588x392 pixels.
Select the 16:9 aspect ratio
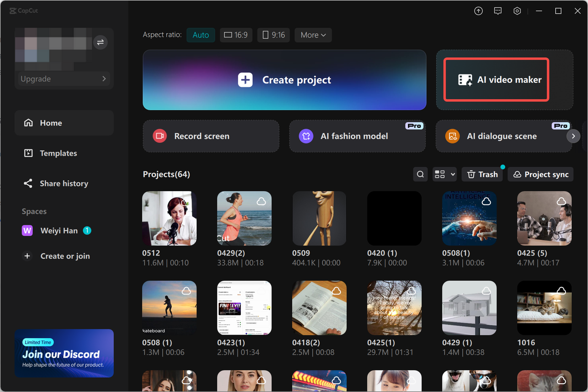click(x=236, y=35)
